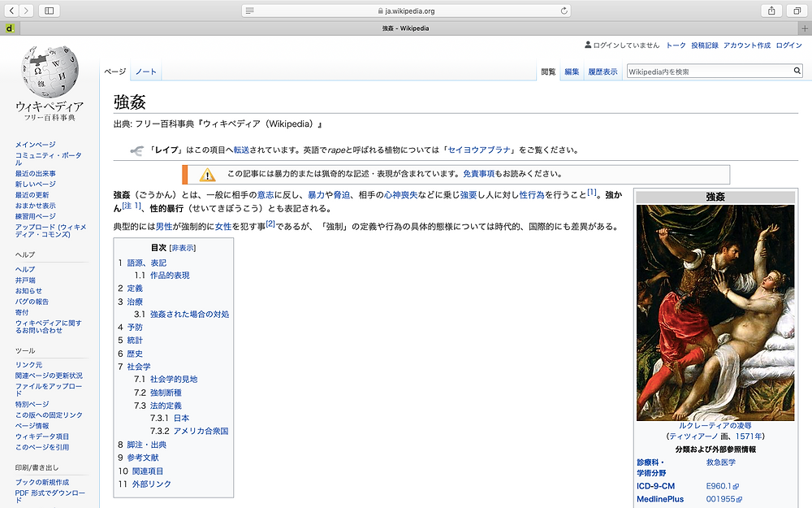
Task: Click リンク元 in tools section
Action: (28, 365)
